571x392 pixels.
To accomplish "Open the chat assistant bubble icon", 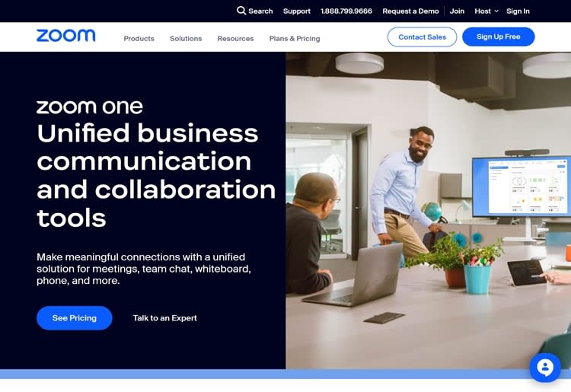I will (545, 368).
